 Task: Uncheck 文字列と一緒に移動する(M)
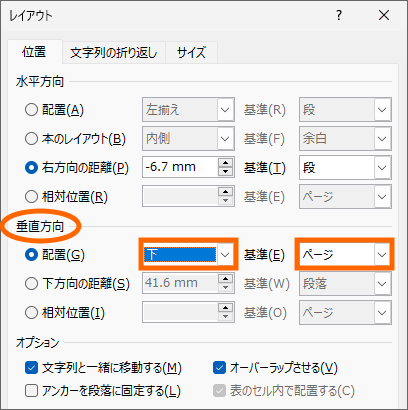click(31, 368)
